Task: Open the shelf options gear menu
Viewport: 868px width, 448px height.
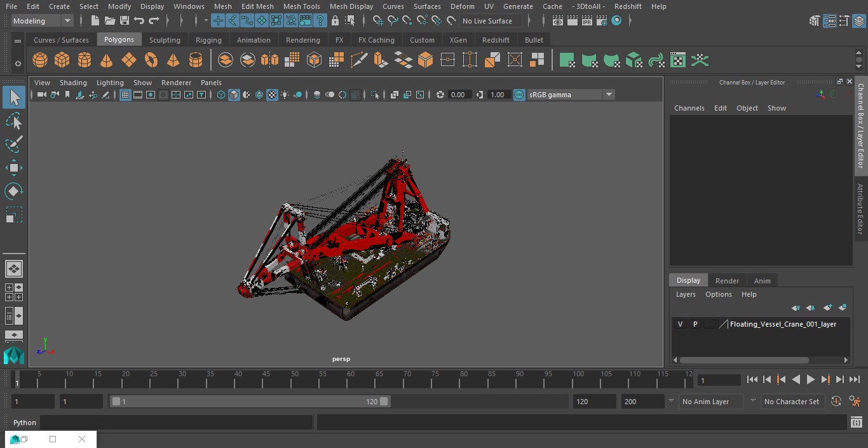Action: 18,64
